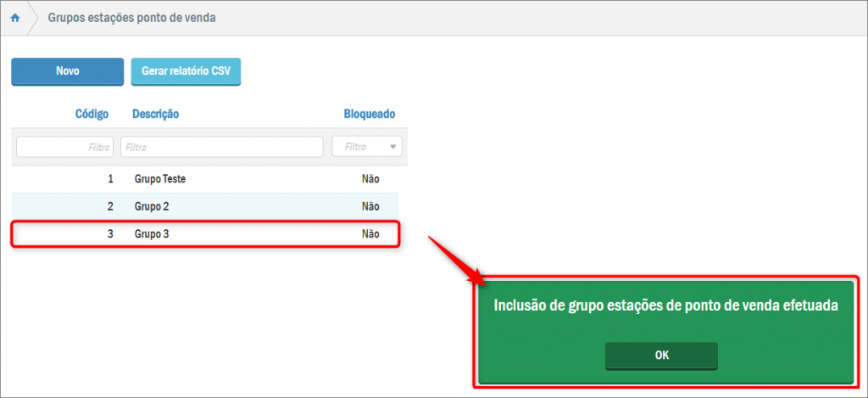Select the 'Grupo Teste' row
Viewport: 868px width, 398px height.
(x=160, y=179)
